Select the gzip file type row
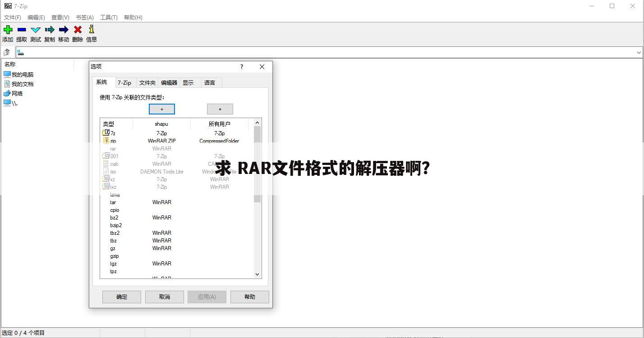Screen dimensions: 644x338 pos(177,256)
